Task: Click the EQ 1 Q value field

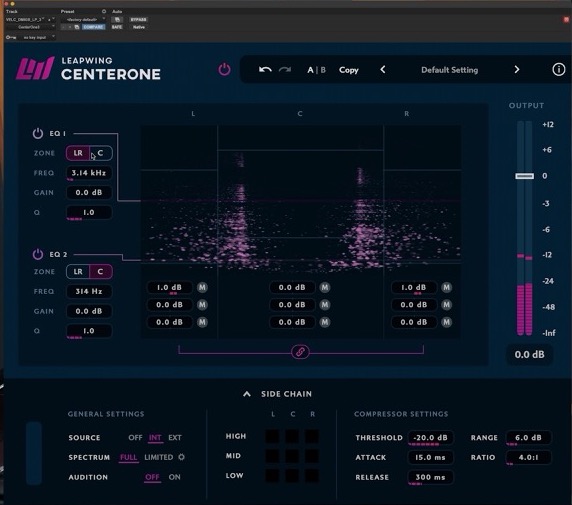Action: (89, 212)
